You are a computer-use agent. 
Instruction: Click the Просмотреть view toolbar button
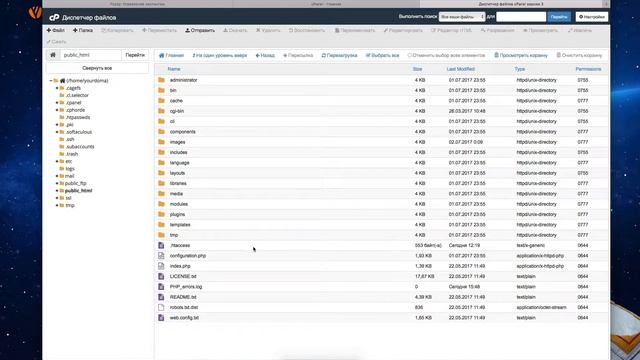coord(540,30)
